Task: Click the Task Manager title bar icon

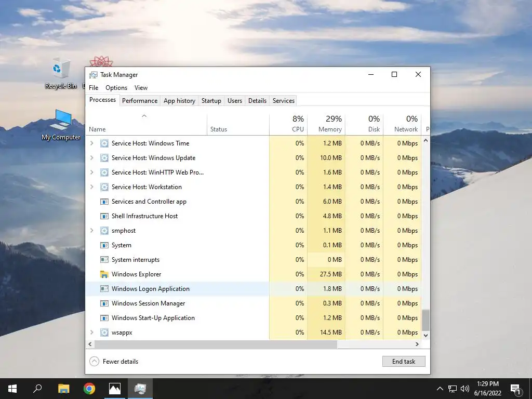Action: [94, 75]
